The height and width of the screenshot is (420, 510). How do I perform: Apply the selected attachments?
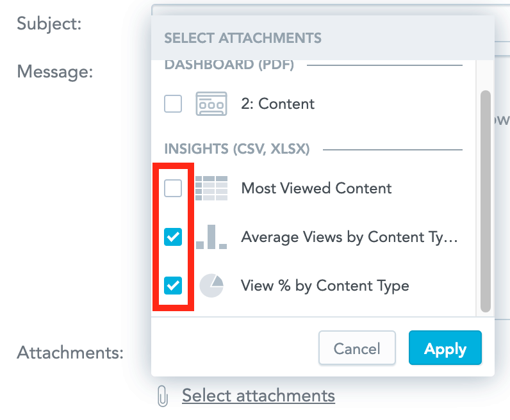(x=445, y=349)
